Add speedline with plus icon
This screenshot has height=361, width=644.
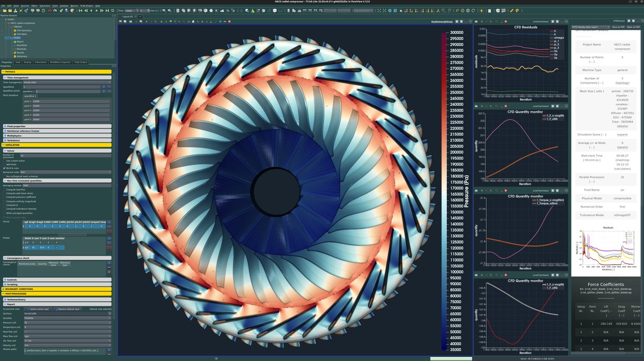click(104, 87)
